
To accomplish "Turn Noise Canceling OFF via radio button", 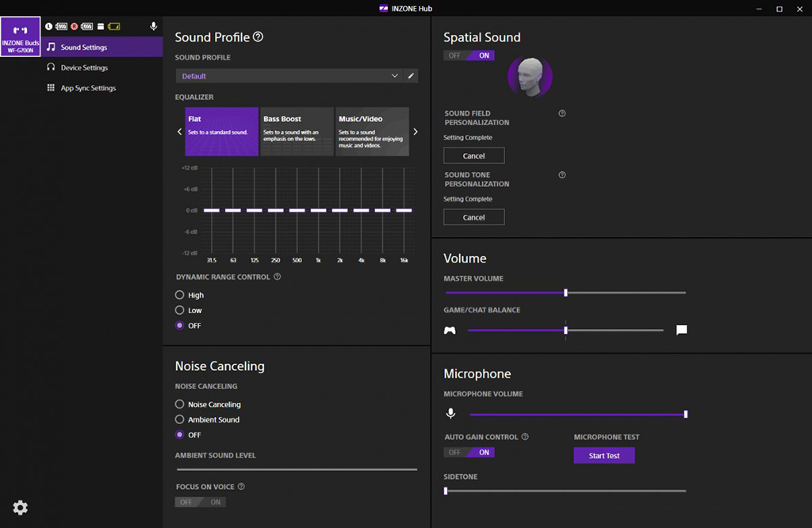I will tap(180, 434).
